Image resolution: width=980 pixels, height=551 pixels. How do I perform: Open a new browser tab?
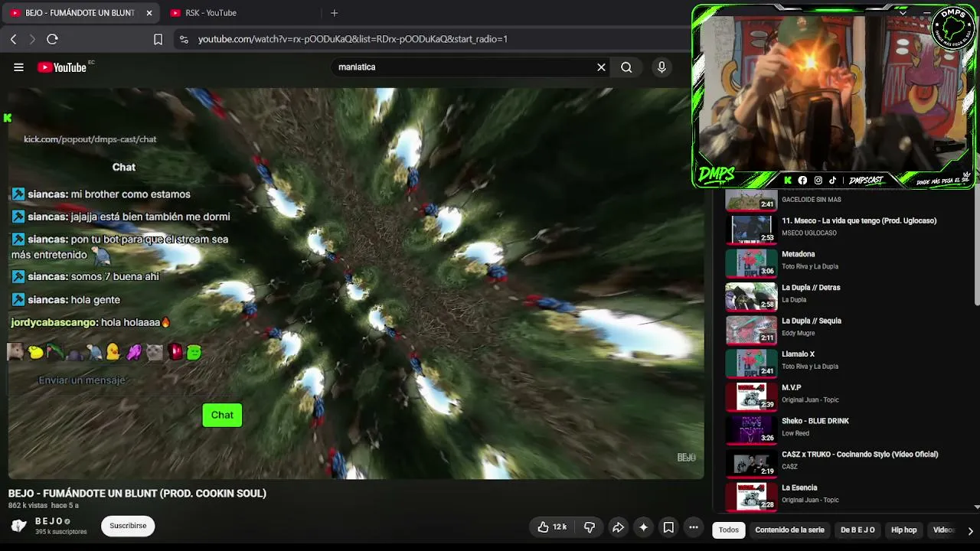click(334, 13)
